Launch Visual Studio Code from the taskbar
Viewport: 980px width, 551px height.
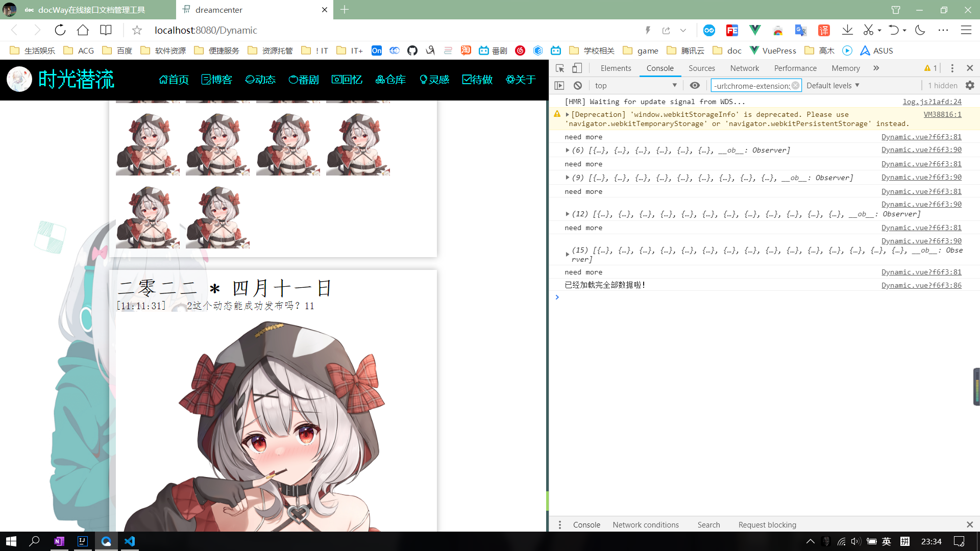coord(130,541)
